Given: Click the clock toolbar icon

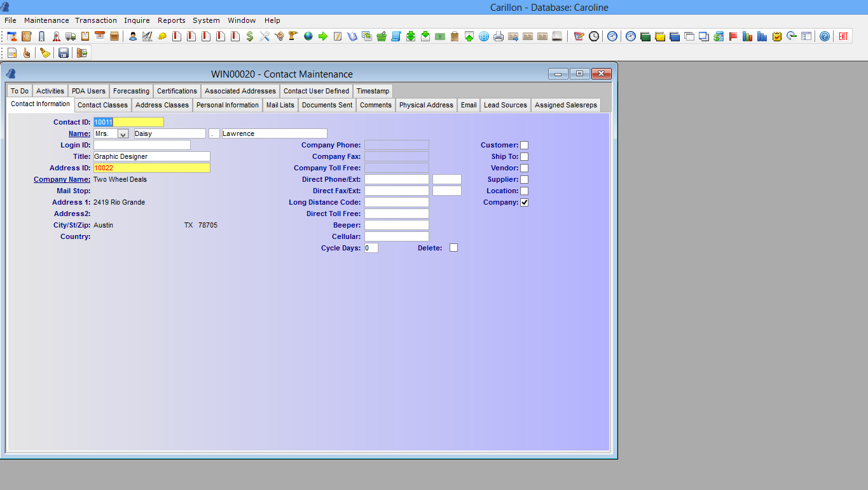Looking at the screenshot, I should pyautogui.click(x=593, y=36).
